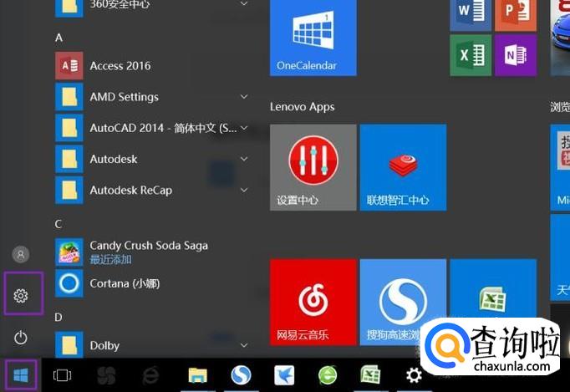Jump to letter C section header
This screenshot has width=570, height=392.
coord(59,224)
